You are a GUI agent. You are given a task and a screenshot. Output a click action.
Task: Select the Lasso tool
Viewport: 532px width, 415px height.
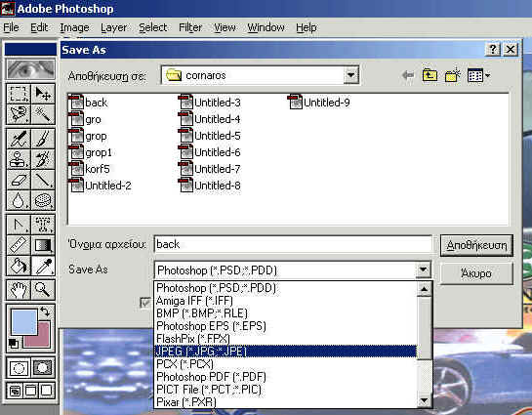coord(18,114)
